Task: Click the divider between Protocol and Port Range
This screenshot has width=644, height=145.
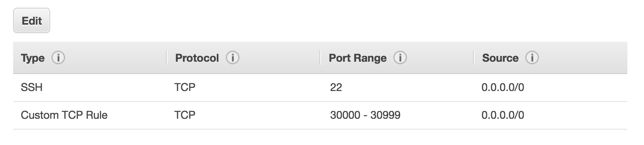Action: 320,58
